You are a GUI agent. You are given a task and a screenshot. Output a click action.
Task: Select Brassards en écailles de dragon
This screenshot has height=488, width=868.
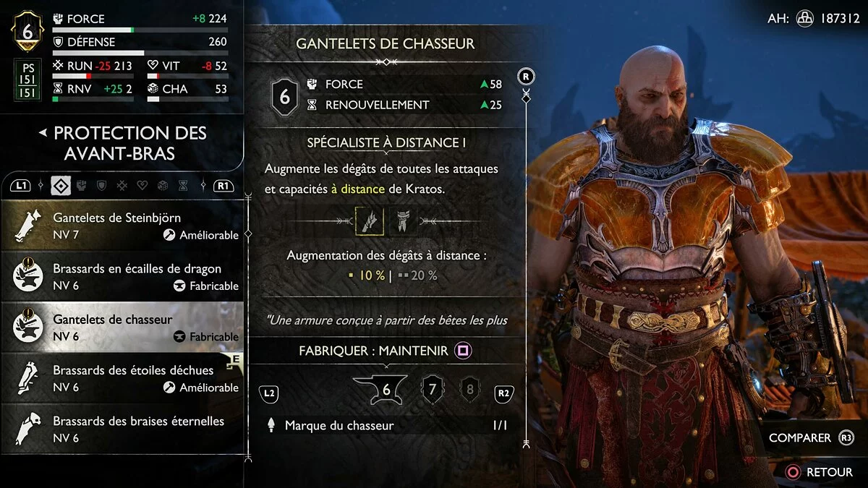pyautogui.click(x=122, y=276)
